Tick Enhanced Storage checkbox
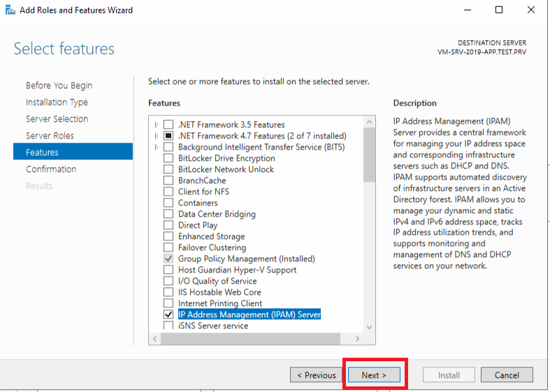550x392 pixels. pyautogui.click(x=168, y=236)
